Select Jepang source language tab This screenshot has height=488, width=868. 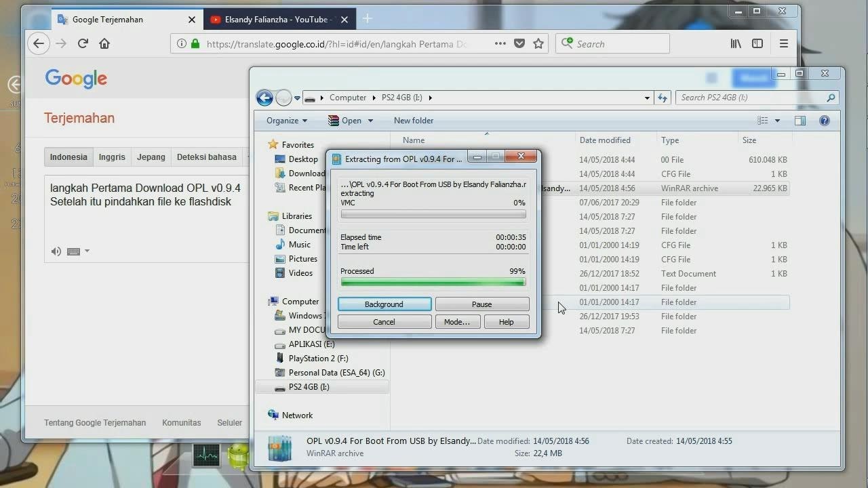pyautogui.click(x=151, y=157)
